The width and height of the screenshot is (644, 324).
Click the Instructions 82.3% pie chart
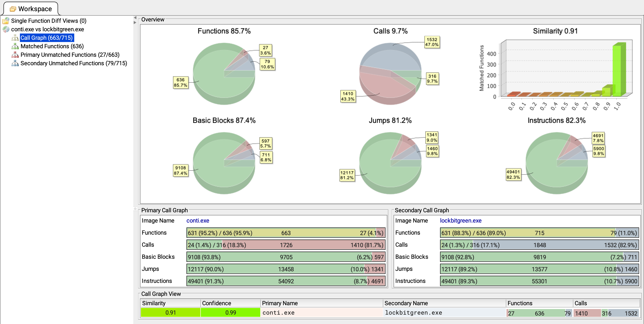tap(557, 163)
